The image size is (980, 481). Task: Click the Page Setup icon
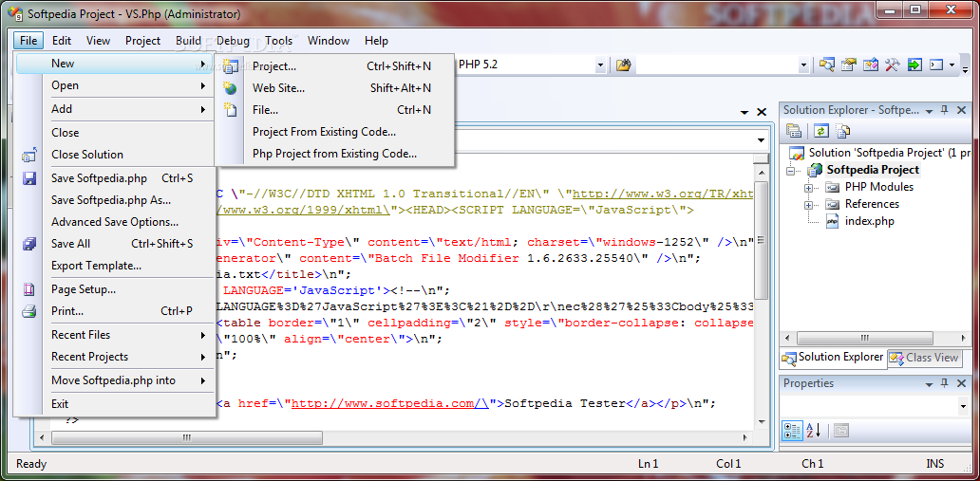(x=28, y=289)
